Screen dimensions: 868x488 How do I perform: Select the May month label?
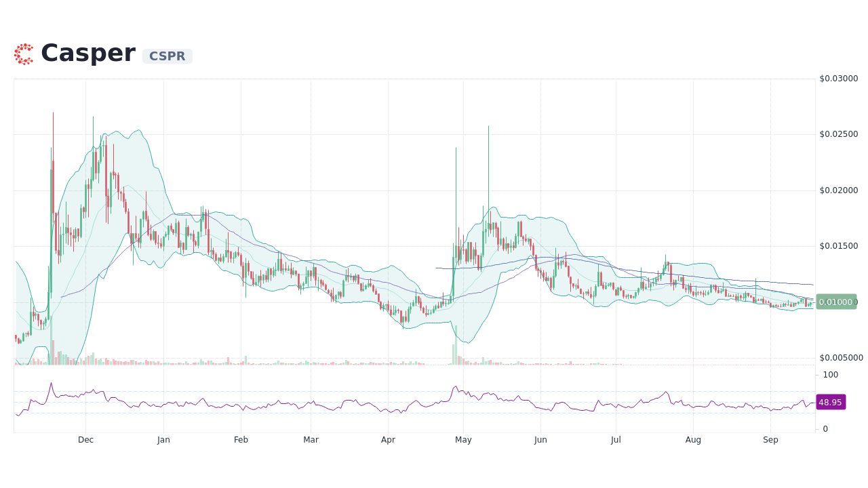coord(463,439)
